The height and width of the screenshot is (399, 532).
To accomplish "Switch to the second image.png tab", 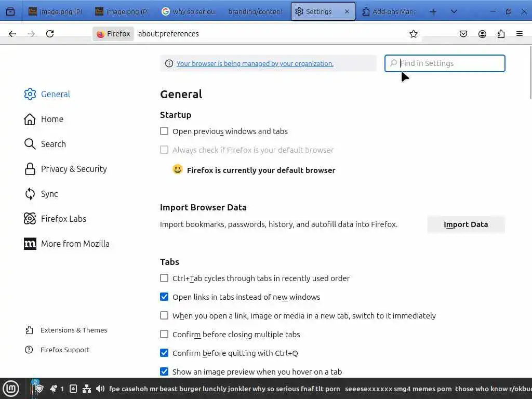I will [122, 11].
